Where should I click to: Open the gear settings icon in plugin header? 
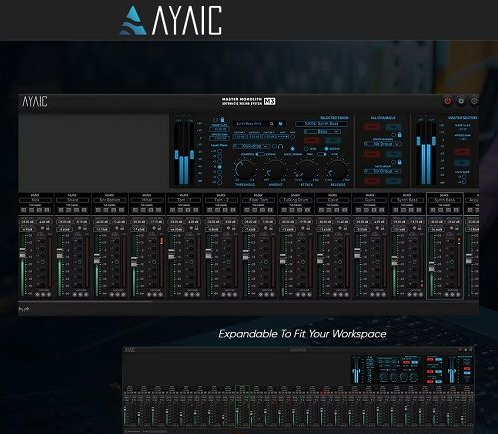coord(461,101)
